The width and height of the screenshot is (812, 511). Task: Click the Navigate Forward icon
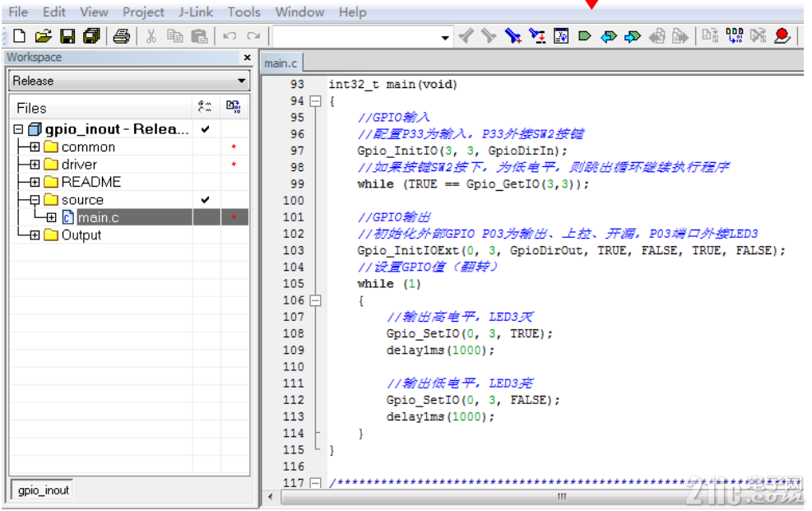[x=680, y=36]
